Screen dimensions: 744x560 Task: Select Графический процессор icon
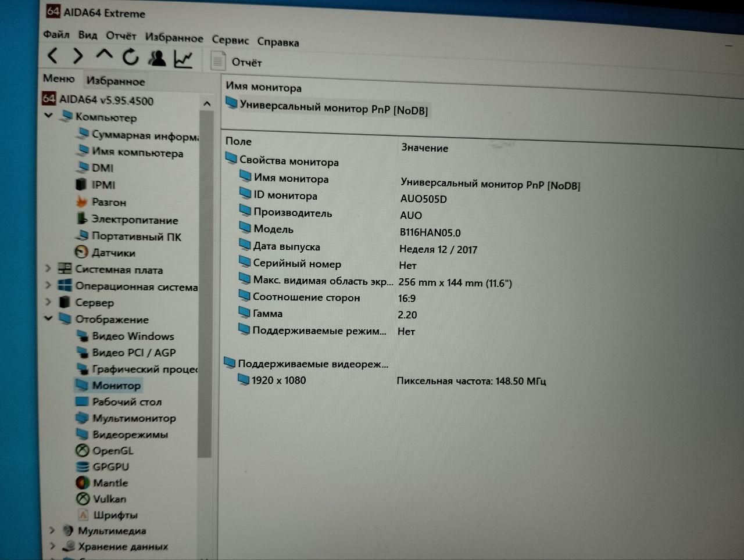pyautogui.click(x=83, y=368)
